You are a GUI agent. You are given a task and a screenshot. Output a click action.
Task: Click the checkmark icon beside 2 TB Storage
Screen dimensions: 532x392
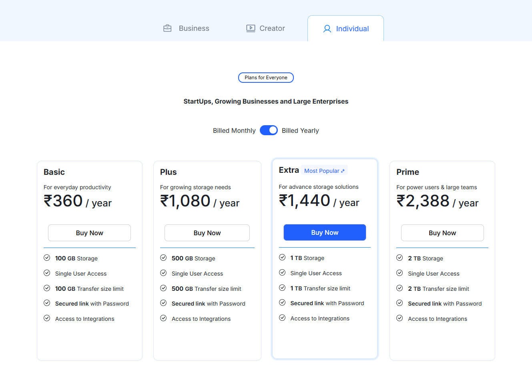click(x=400, y=258)
